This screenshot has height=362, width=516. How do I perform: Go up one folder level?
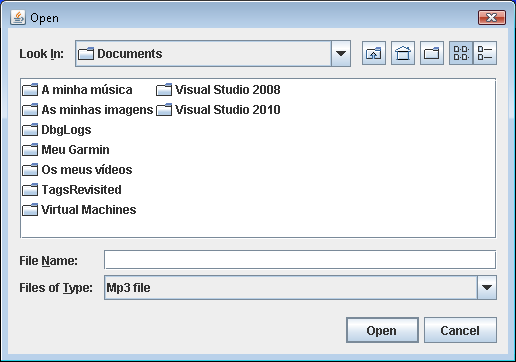pos(374,53)
